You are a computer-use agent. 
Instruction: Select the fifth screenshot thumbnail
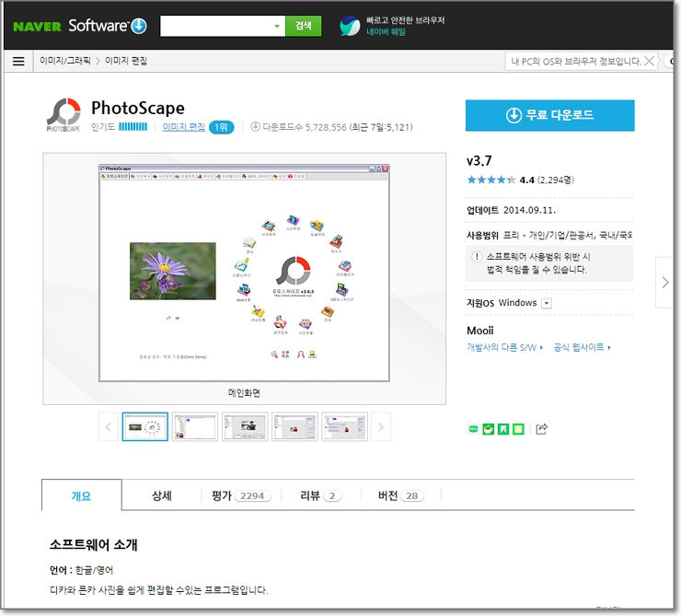point(345,427)
